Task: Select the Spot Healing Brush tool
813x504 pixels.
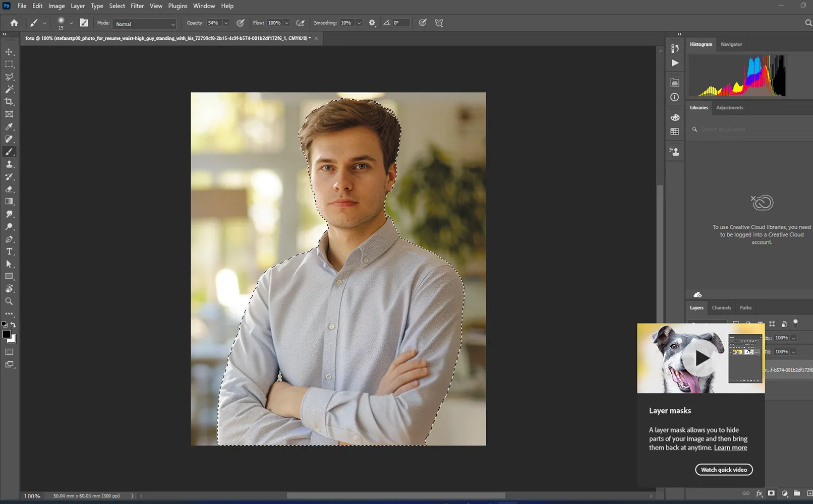Action: tap(9, 139)
